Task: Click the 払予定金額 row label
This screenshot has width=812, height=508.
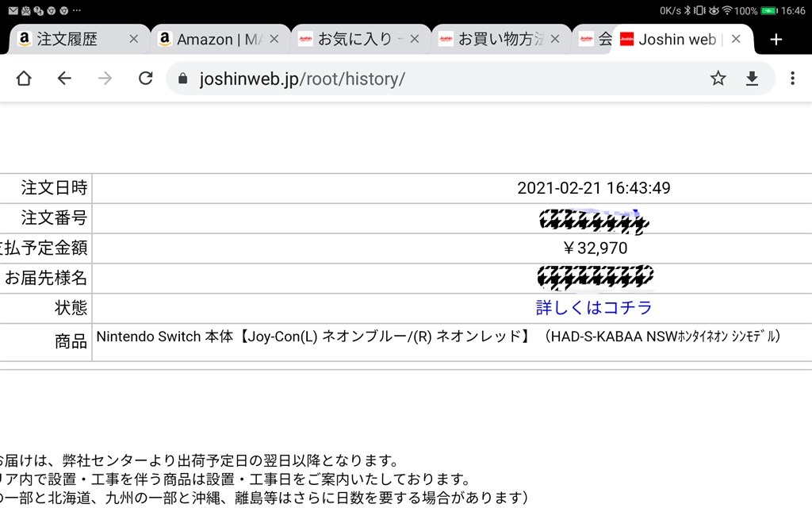Action: [x=44, y=248]
